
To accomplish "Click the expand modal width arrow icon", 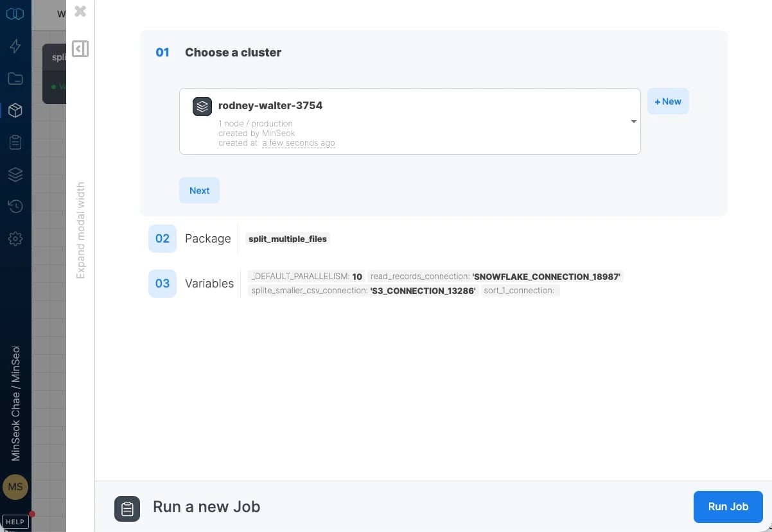I will 80,49.
